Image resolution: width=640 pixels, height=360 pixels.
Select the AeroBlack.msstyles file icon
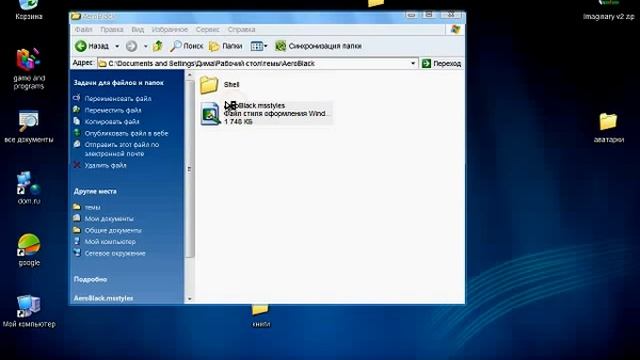coord(210,114)
